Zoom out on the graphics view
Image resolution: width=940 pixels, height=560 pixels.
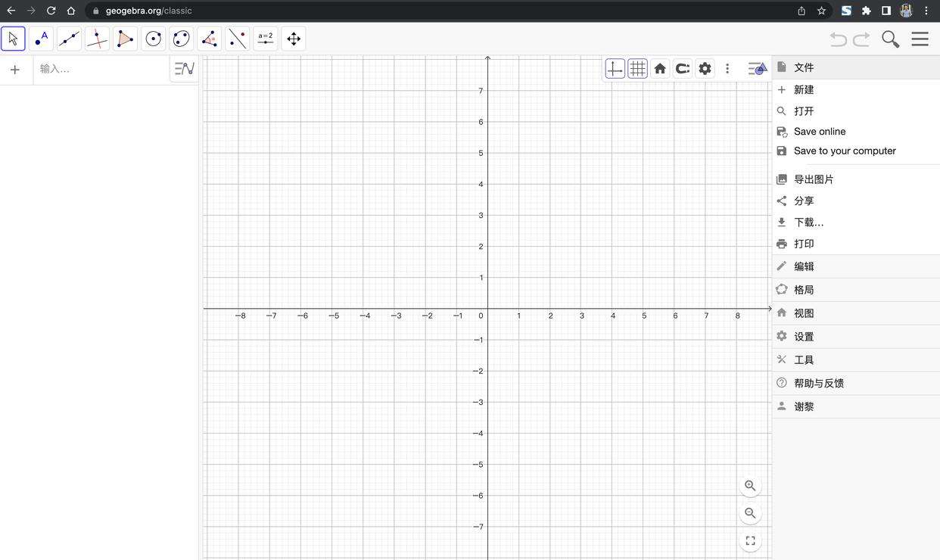tap(750, 513)
